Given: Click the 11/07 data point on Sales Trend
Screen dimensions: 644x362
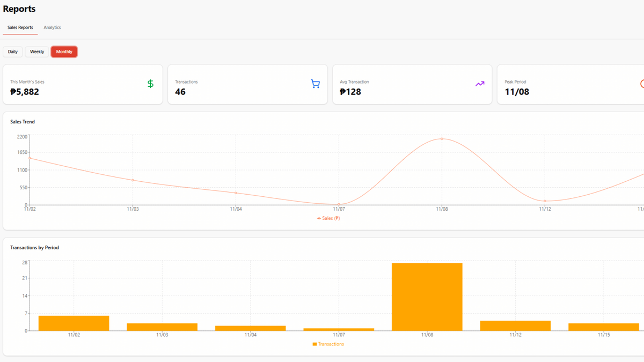Looking at the screenshot, I should point(339,204).
